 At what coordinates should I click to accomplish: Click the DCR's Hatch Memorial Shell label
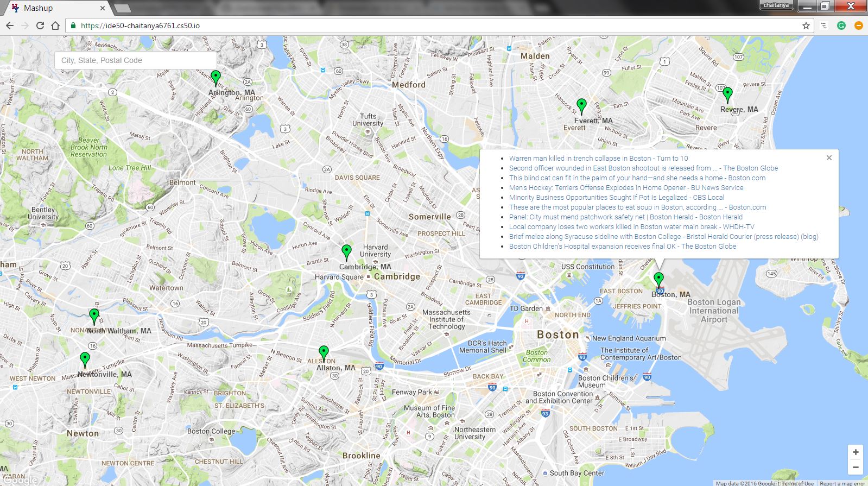click(483, 347)
